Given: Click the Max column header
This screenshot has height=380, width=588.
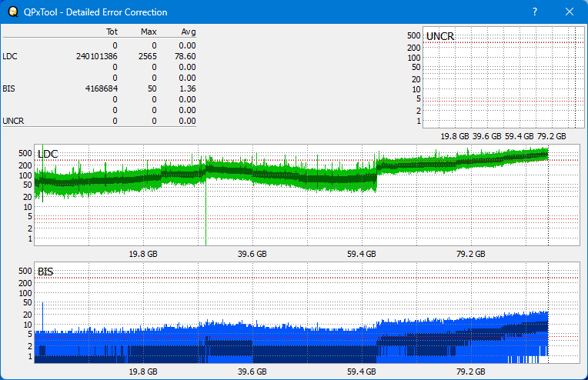Looking at the screenshot, I should (149, 32).
